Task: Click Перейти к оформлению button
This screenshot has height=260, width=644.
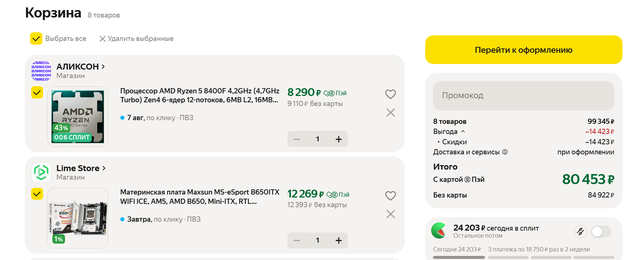Action: [523, 50]
